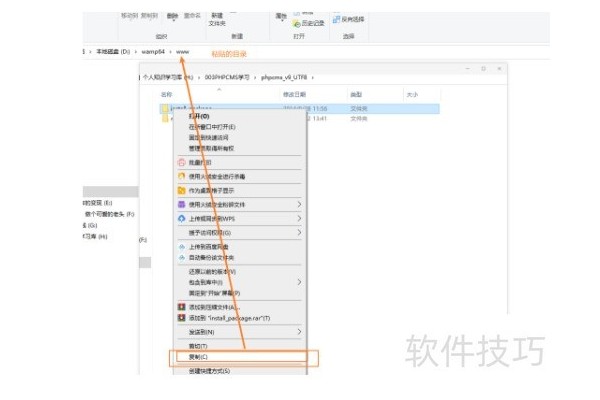This screenshot has width=600, height=400.
Task: Click 文件夹 type cell in second row
Action: point(359,119)
